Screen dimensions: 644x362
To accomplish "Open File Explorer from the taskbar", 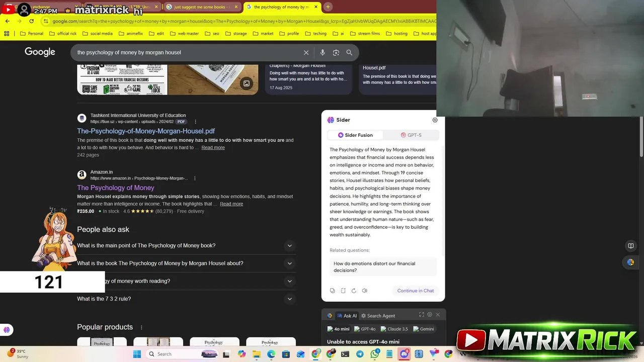I will click(x=257, y=354).
